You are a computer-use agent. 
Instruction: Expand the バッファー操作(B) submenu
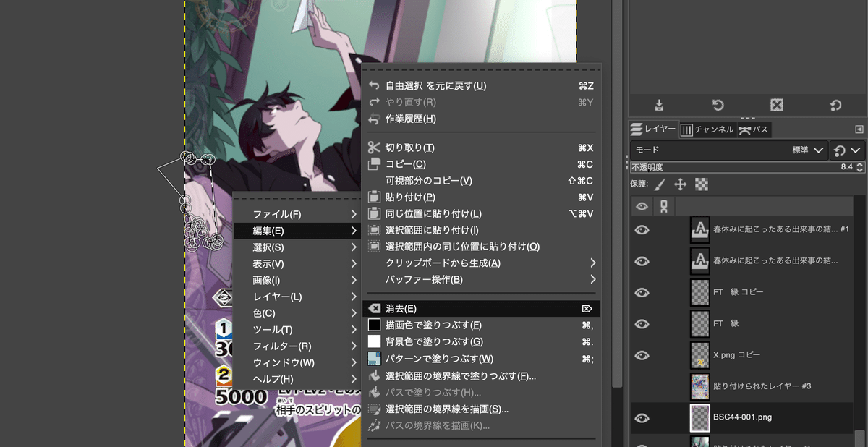pos(593,279)
